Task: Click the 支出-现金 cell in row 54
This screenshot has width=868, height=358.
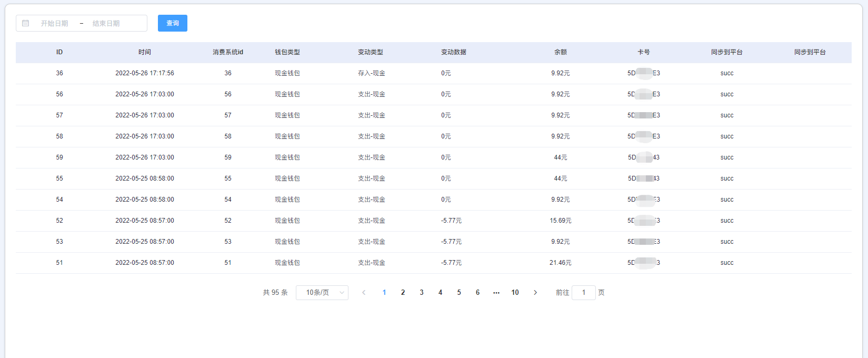Action: pyautogui.click(x=372, y=200)
